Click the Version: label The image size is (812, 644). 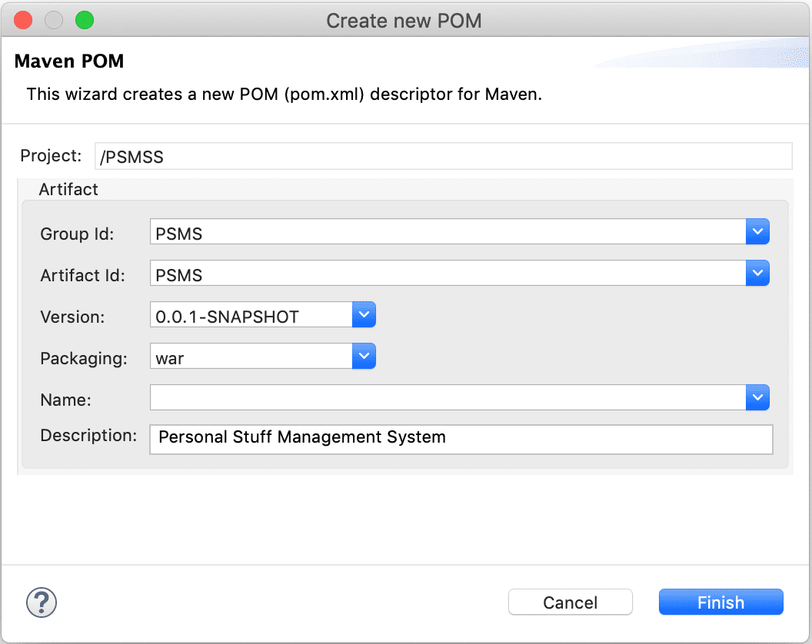[72, 317]
